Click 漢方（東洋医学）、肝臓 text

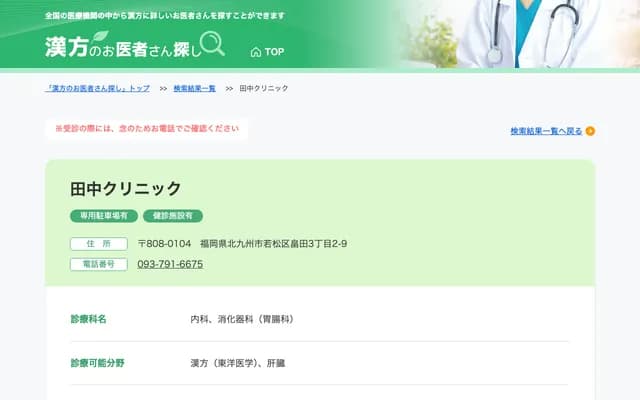pos(238,363)
